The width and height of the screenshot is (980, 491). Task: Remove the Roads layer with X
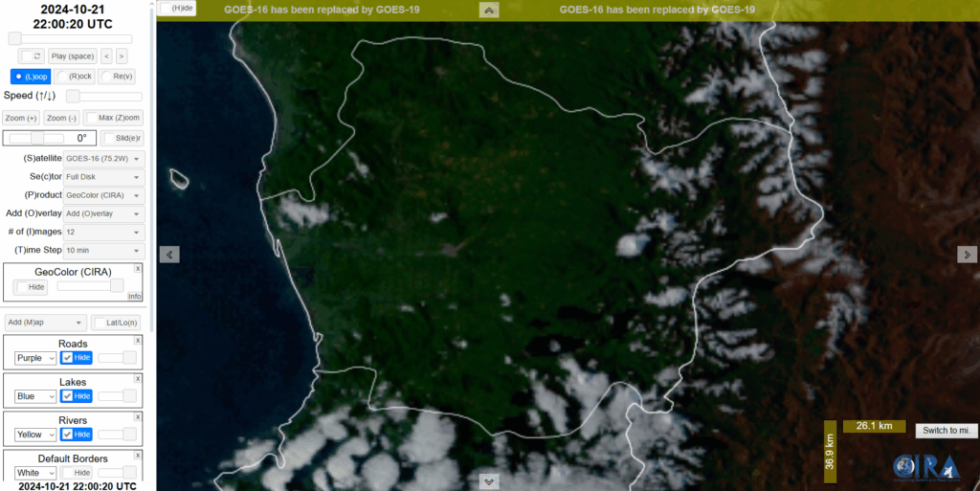[137, 341]
